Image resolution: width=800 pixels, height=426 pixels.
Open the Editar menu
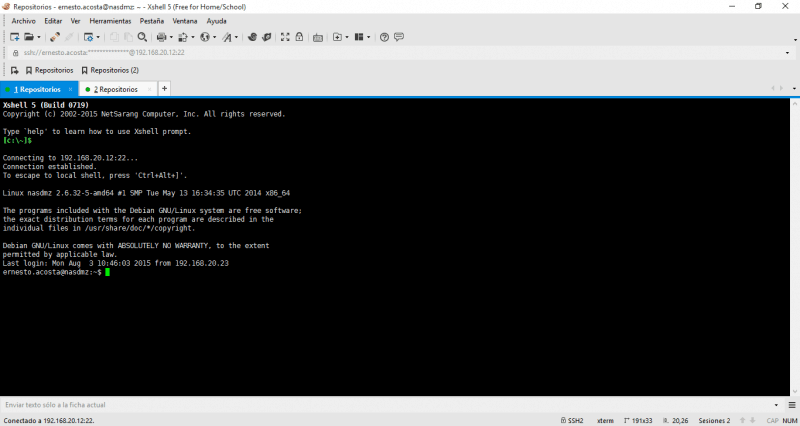coord(53,21)
